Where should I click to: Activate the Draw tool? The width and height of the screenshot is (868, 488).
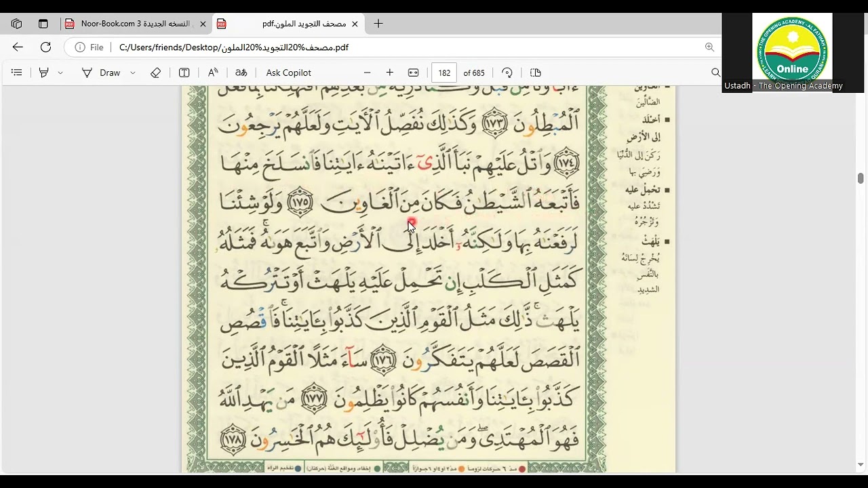click(x=101, y=73)
